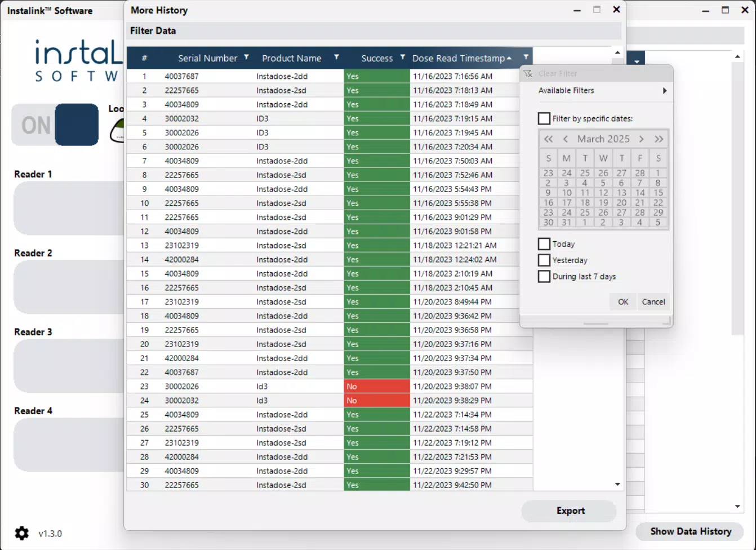756x550 pixels.
Task: Click OK in filter popup
Action: (x=623, y=301)
